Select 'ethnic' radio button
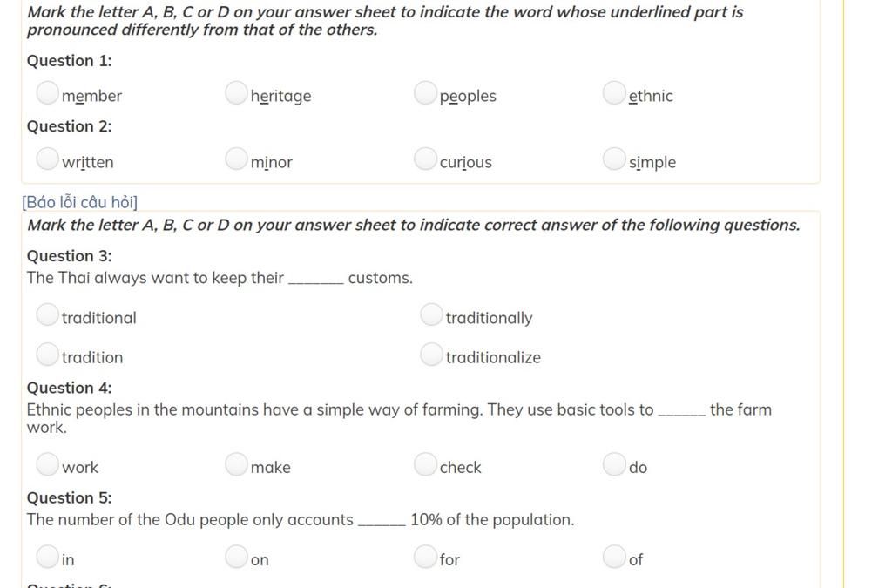 coord(614,92)
